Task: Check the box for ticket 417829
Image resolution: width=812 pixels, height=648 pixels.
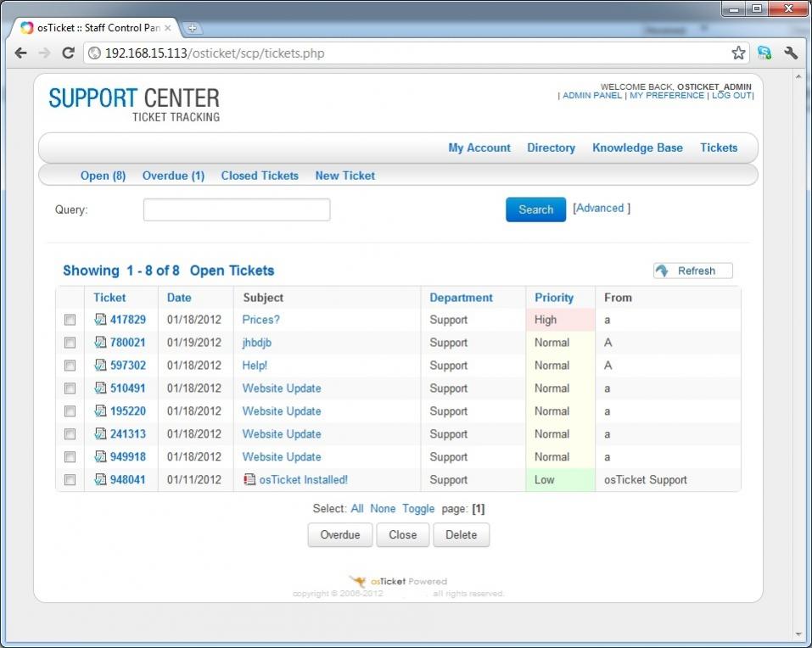Action: point(70,320)
